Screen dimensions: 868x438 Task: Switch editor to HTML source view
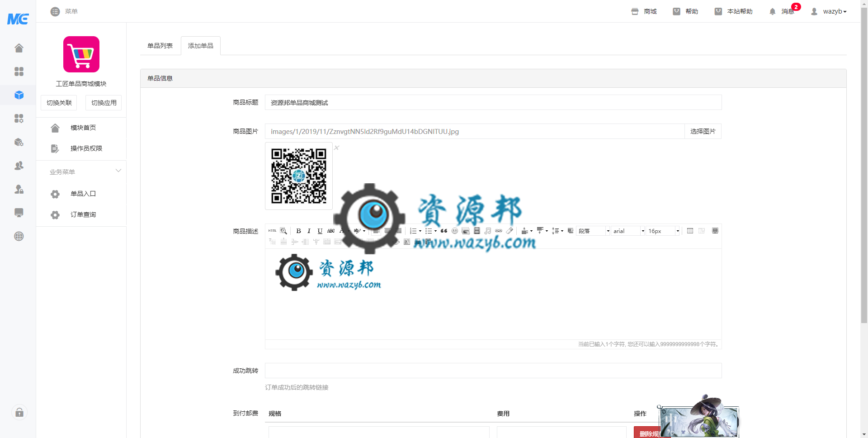click(272, 231)
